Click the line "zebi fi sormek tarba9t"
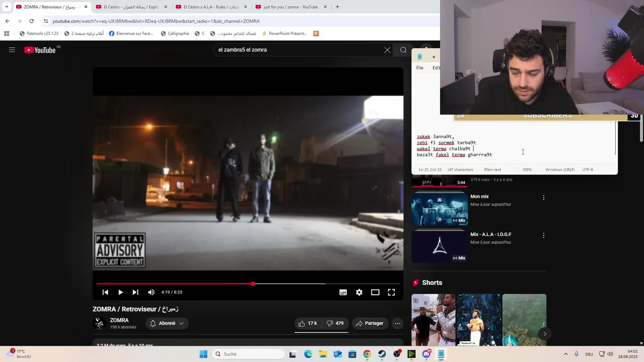The height and width of the screenshot is (362, 644). (x=446, y=143)
